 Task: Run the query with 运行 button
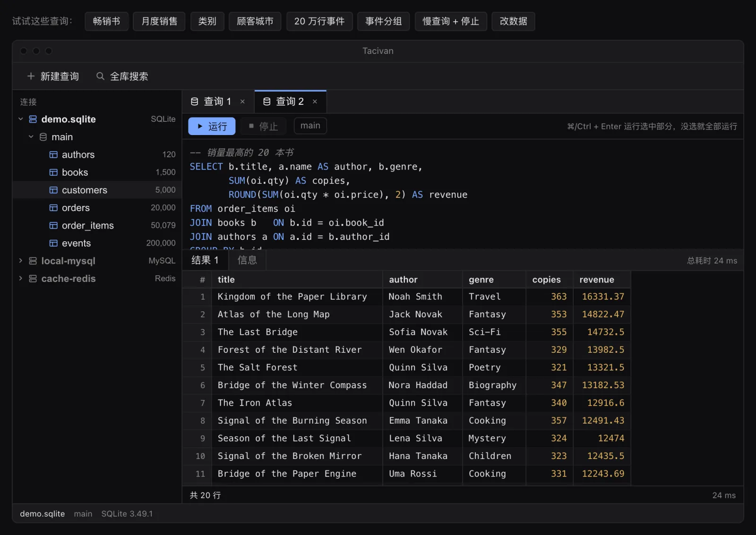(x=212, y=126)
